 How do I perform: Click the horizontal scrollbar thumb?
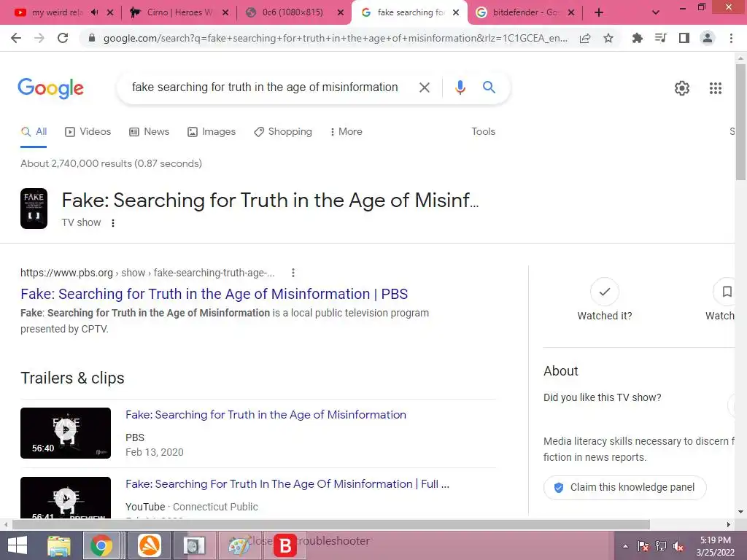click(x=330, y=524)
